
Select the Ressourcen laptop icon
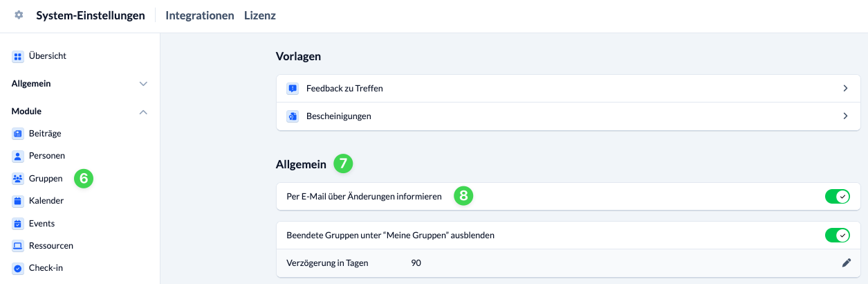click(18, 246)
